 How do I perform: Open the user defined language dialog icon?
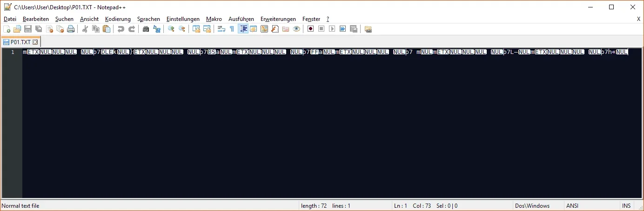[254, 29]
